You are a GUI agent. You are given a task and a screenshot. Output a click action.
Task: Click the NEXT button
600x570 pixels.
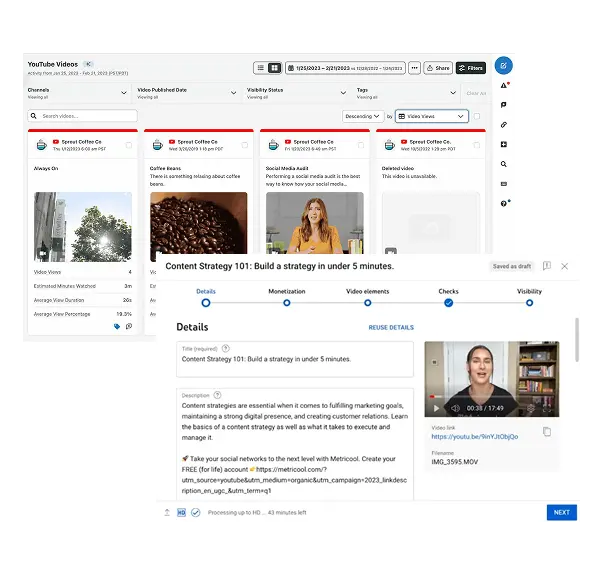(562, 513)
